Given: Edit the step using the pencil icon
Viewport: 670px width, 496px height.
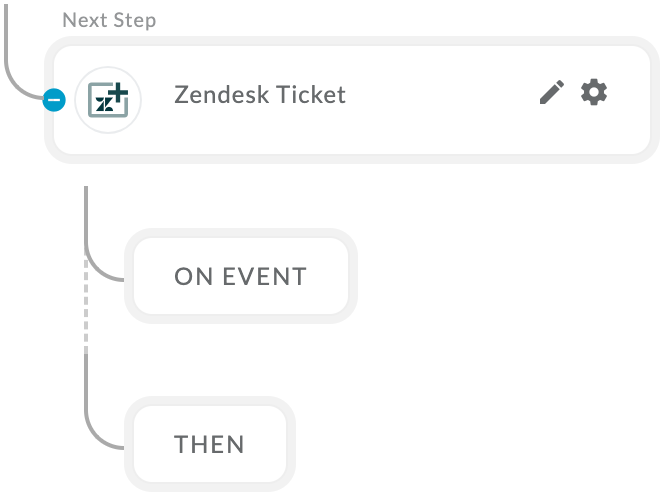Looking at the screenshot, I should [552, 92].
